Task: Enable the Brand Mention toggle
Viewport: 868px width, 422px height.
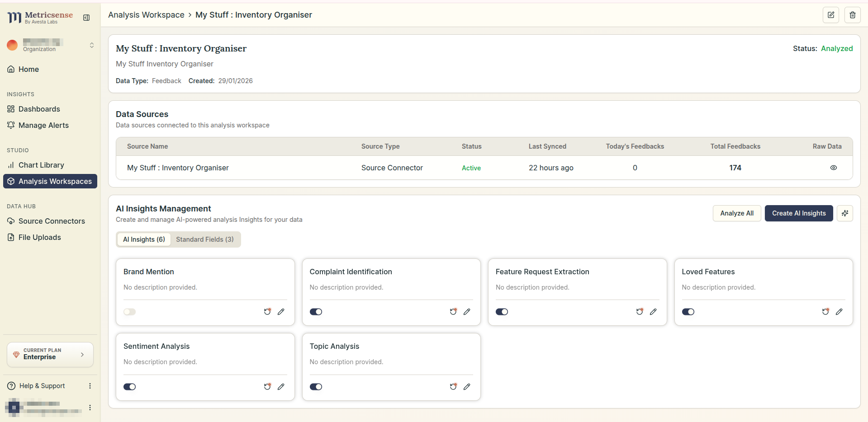Action: pyautogui.click(x=130, y=311)
